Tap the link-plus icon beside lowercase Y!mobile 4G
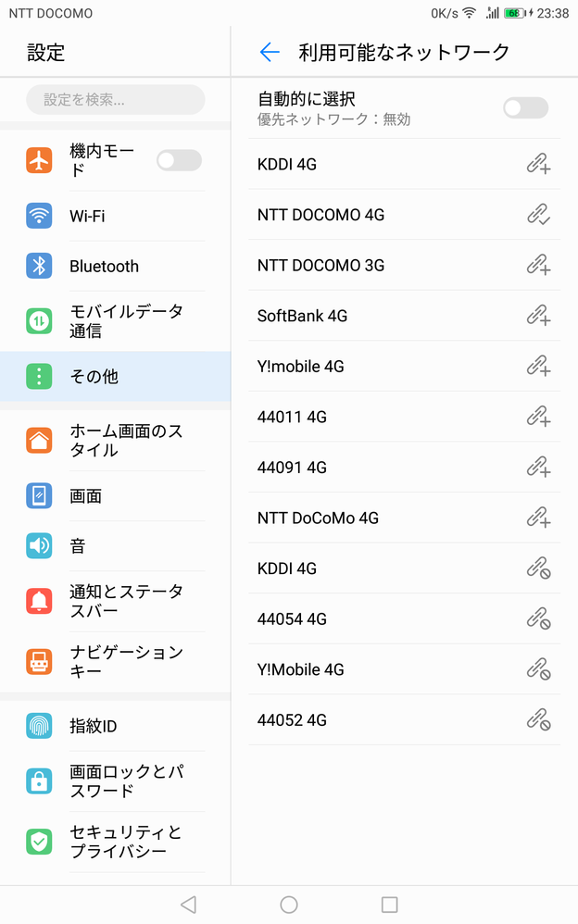 tap(538, 367)
